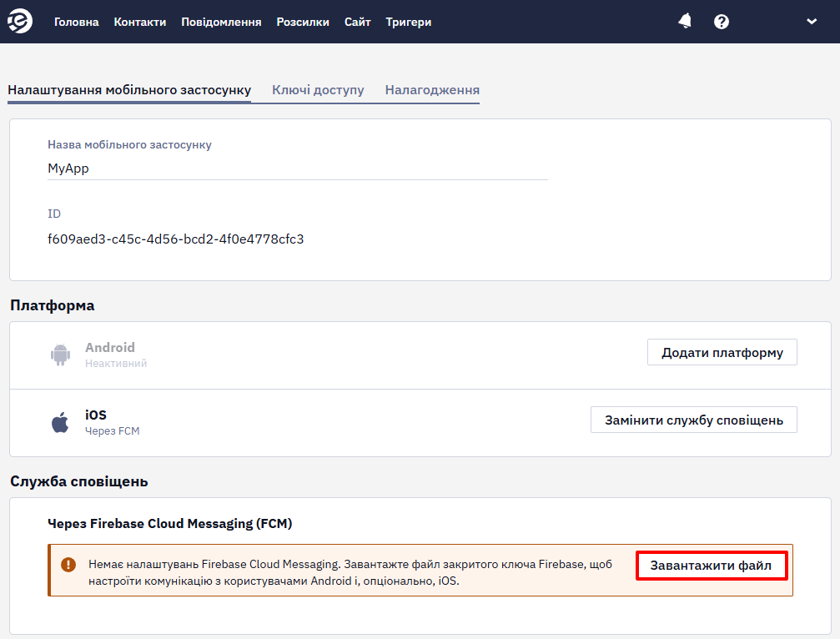Open the help question mark icon
Viewport: 840px width, 639px height.
[721, 22]
